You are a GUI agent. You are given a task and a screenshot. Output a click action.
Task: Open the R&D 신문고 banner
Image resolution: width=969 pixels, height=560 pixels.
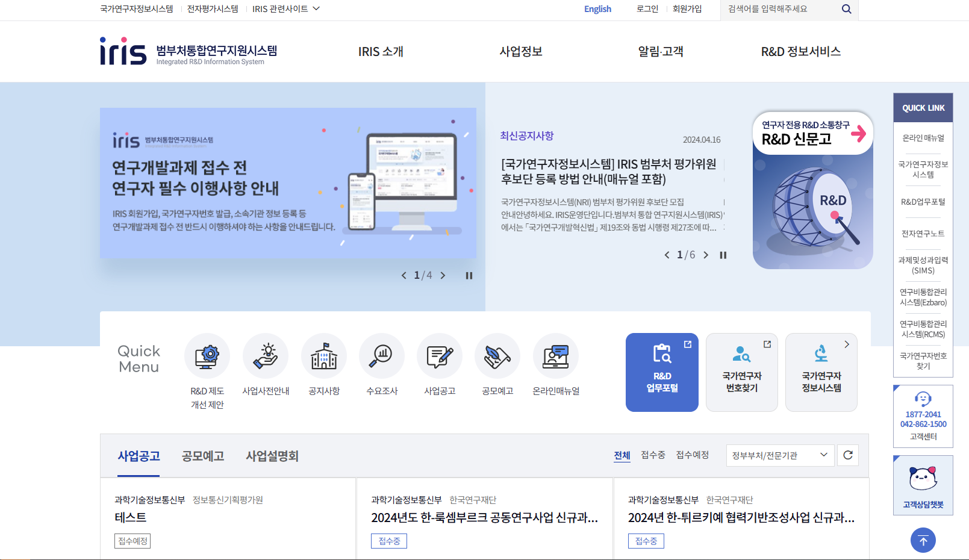[x=813, y=190]
